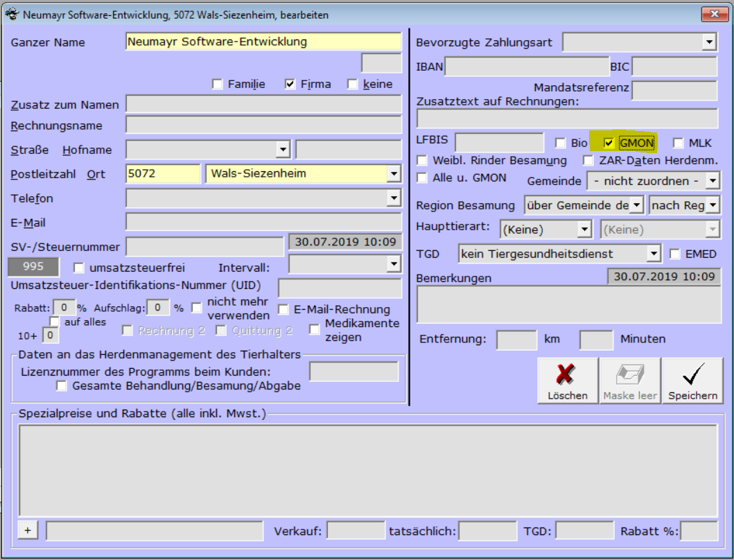Click the Rechnungsname field
Viewport: 734px width, 560px height.
pyautogui.click(x=263, y=125)
